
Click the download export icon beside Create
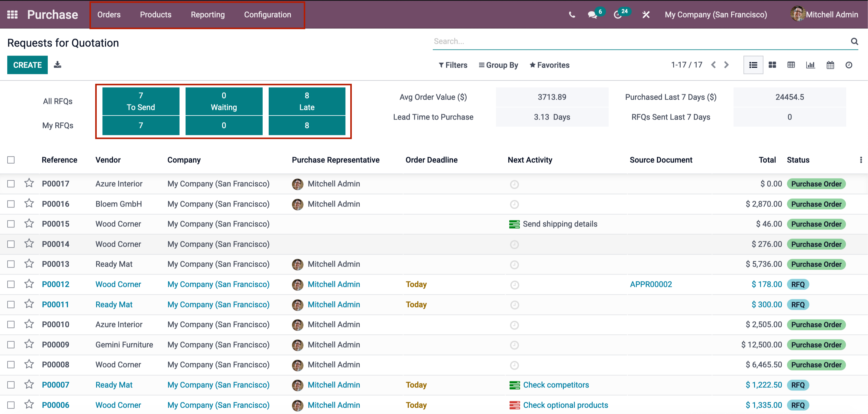tap(58, 65)
